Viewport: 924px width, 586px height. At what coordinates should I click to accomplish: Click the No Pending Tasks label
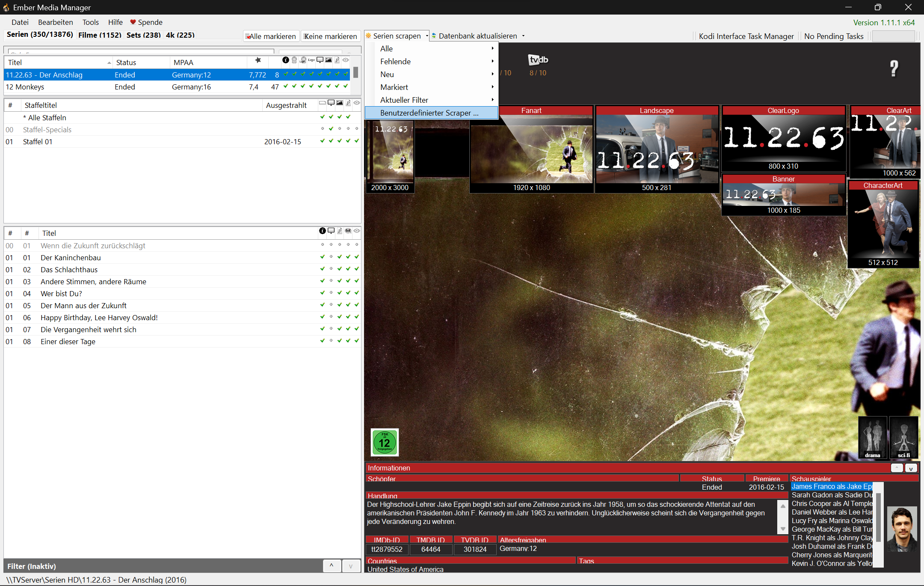click(834, 36)
